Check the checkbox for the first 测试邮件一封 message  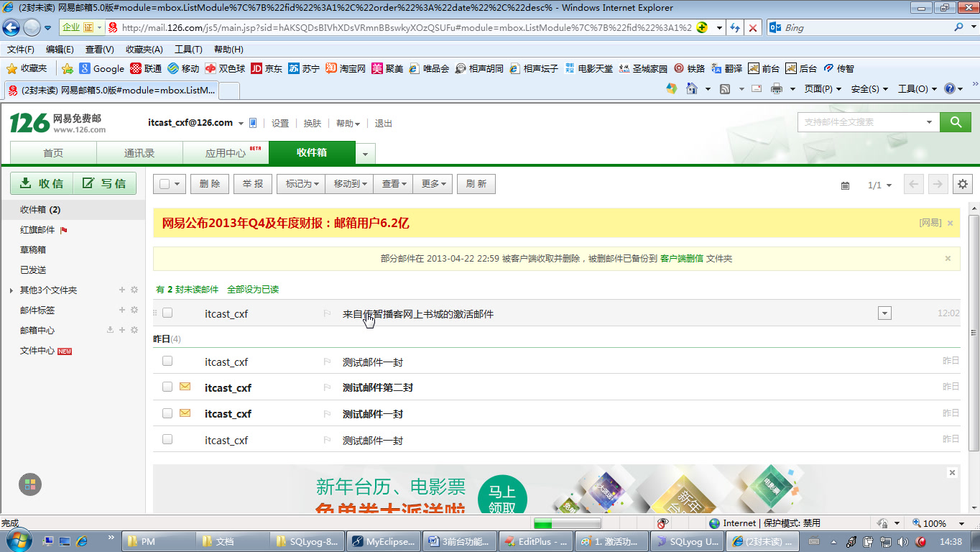tap(167, 361)
